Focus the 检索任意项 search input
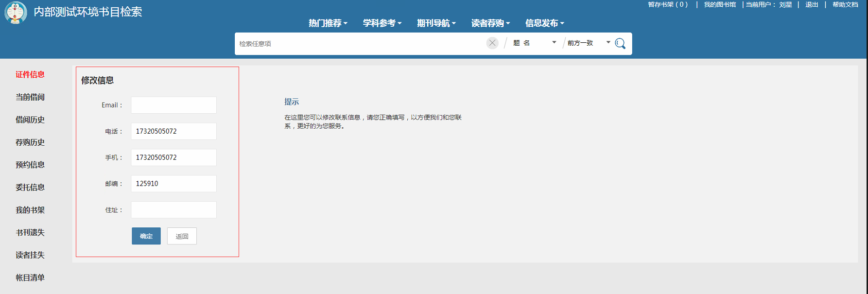The image size is (868, 294). click(x=361, y=44)
